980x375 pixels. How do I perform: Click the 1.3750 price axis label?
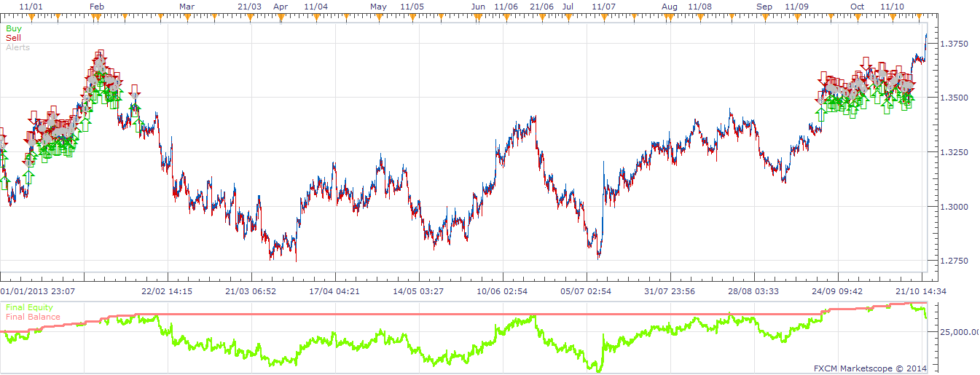[954, 44]
